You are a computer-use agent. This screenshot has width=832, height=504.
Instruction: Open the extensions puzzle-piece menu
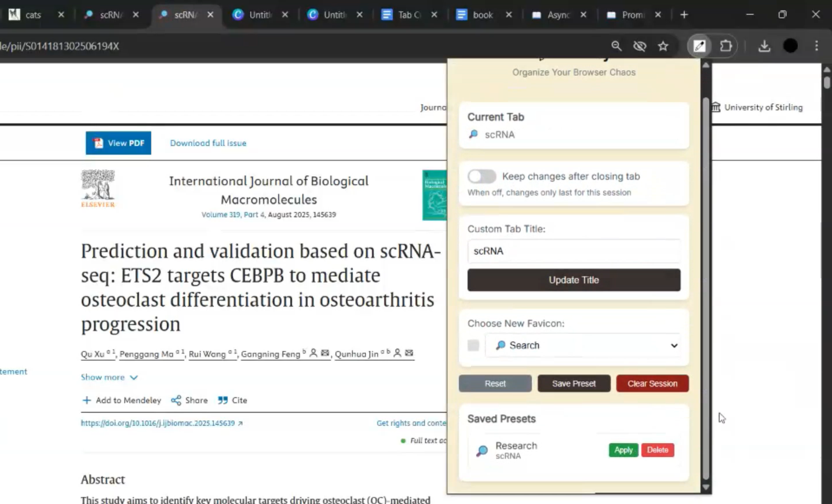click(725, 46)
